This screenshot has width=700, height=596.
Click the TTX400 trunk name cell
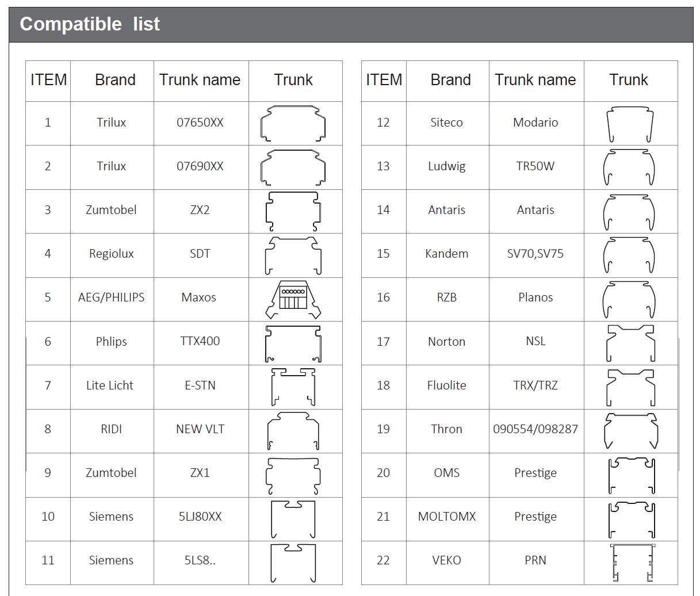[x=200, y=341]
